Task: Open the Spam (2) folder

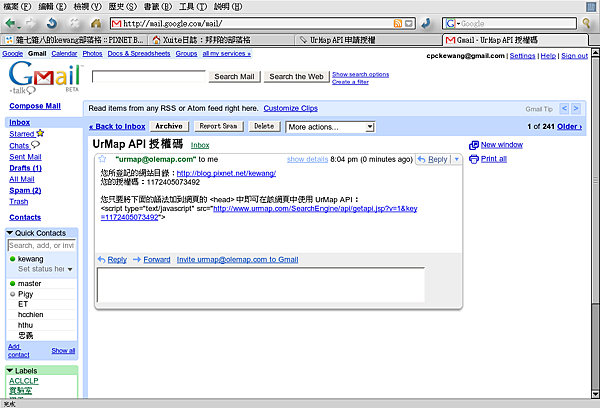Action: 25,191
